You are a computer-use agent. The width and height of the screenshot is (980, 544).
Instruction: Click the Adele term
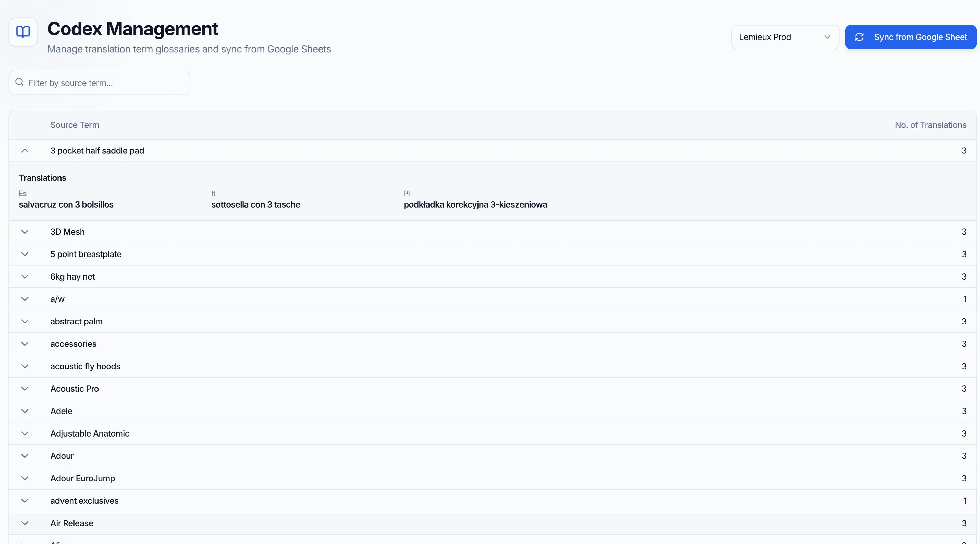pyautogui.click(x=61, y=411)
